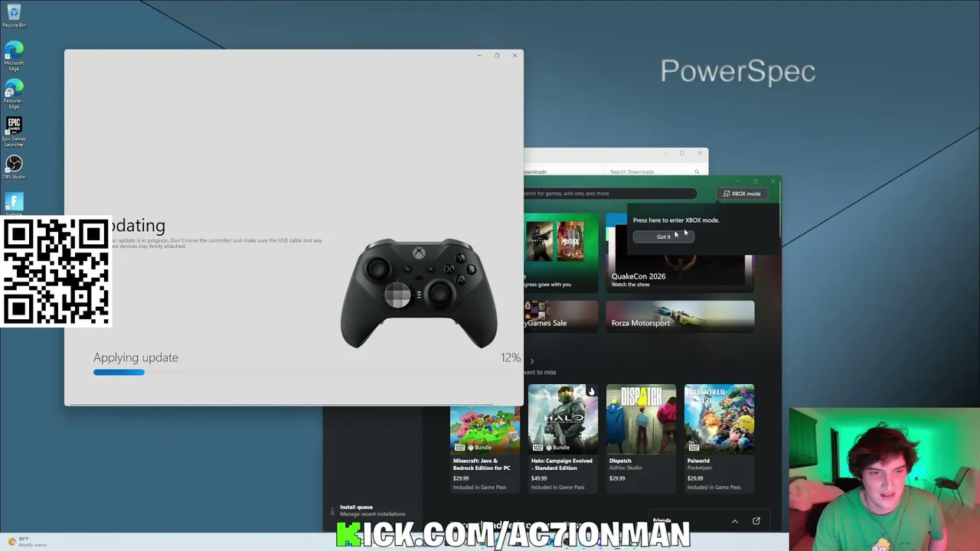Dismiss the XBOX mode tip with Got it
980x551 pixels.
[663, 236]
